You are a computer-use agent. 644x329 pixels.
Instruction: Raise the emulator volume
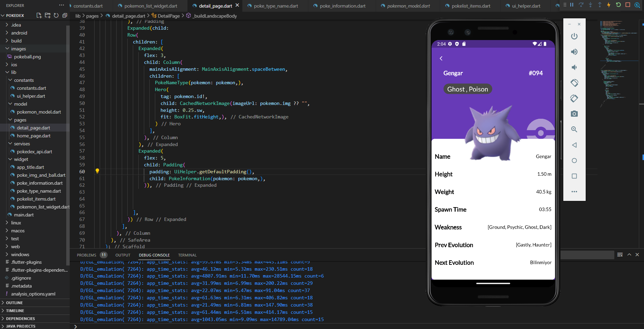tap(574, 52)
